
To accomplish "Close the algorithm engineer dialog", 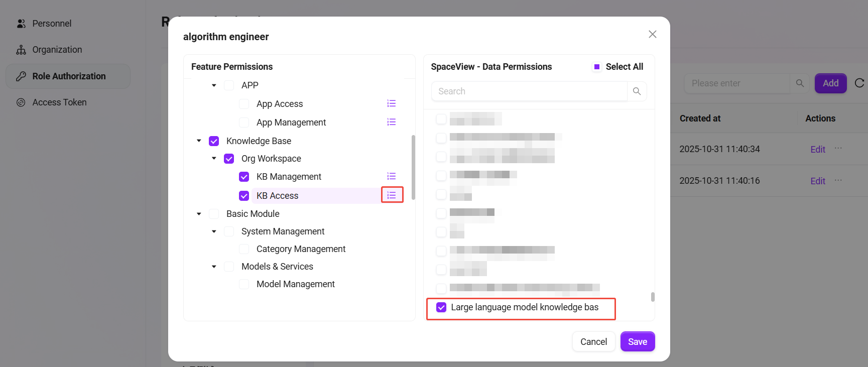I will [x=652, y=34].
